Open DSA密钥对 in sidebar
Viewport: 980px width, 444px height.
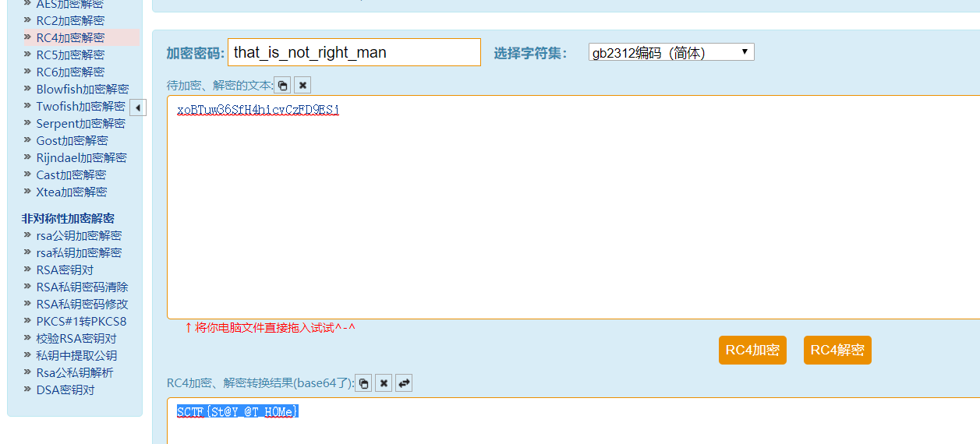pyautogui.click(x=65, y=389)
